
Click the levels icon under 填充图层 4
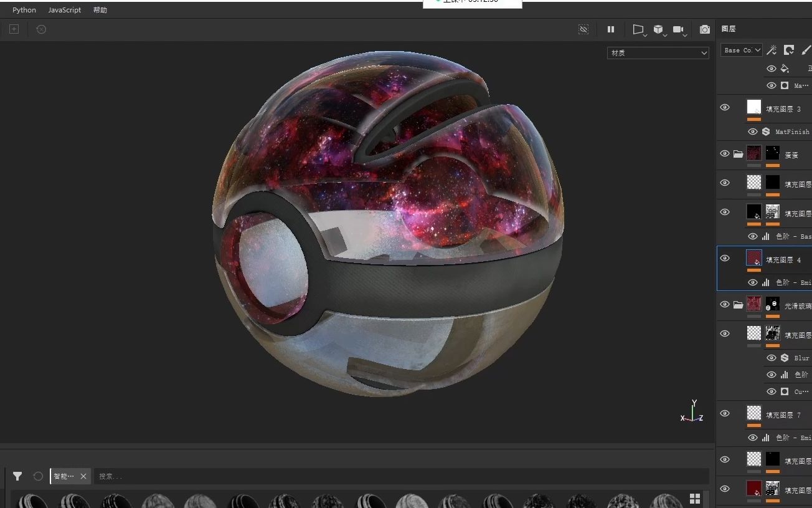click(766, 282)
